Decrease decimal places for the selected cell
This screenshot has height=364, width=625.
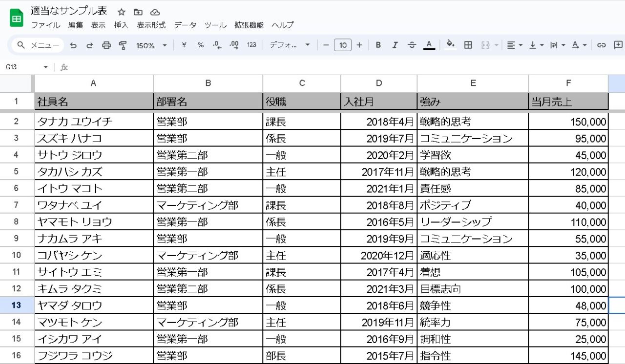click(216, 44)
